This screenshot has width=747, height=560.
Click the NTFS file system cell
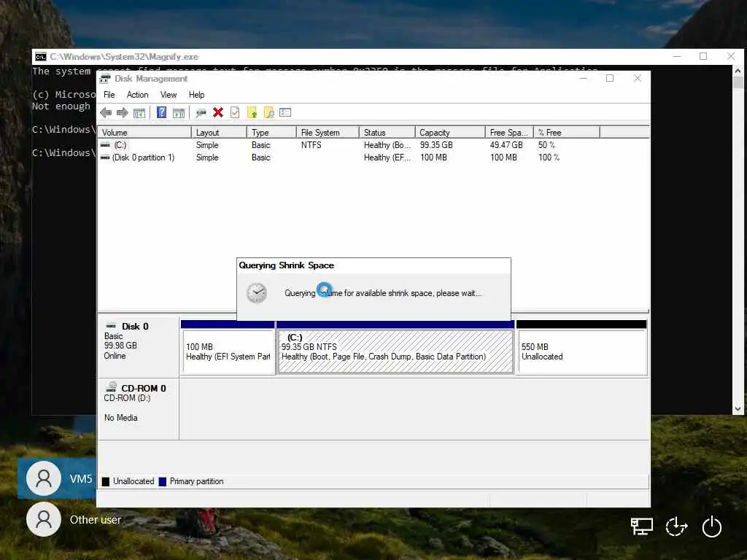tap(311, 145)
